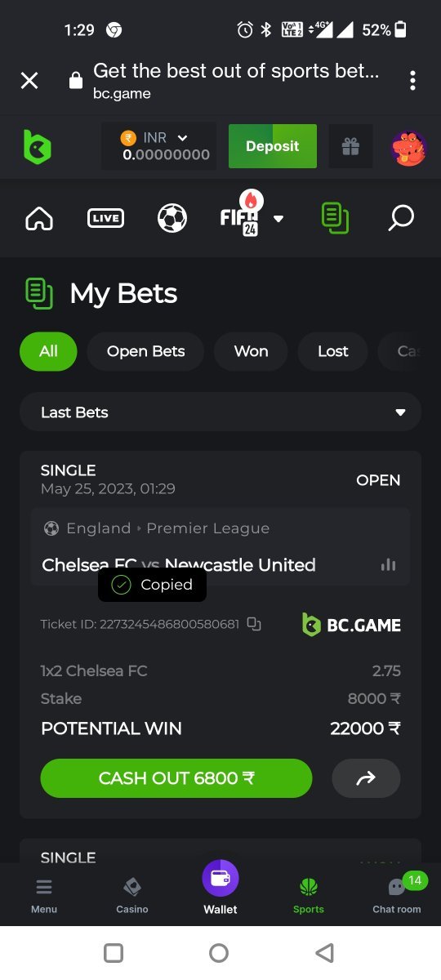Open the Chat room with 14 badge

point(397,893)
